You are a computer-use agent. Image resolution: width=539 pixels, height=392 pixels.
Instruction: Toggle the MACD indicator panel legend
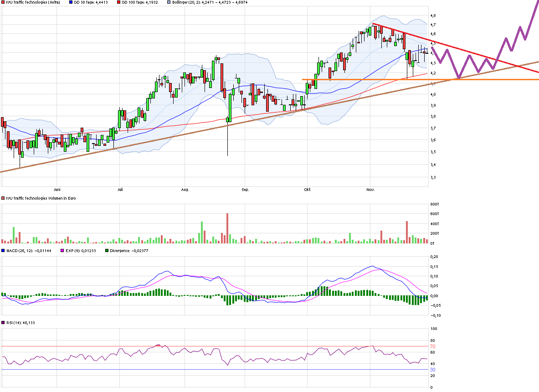click(x=4, y=249)
